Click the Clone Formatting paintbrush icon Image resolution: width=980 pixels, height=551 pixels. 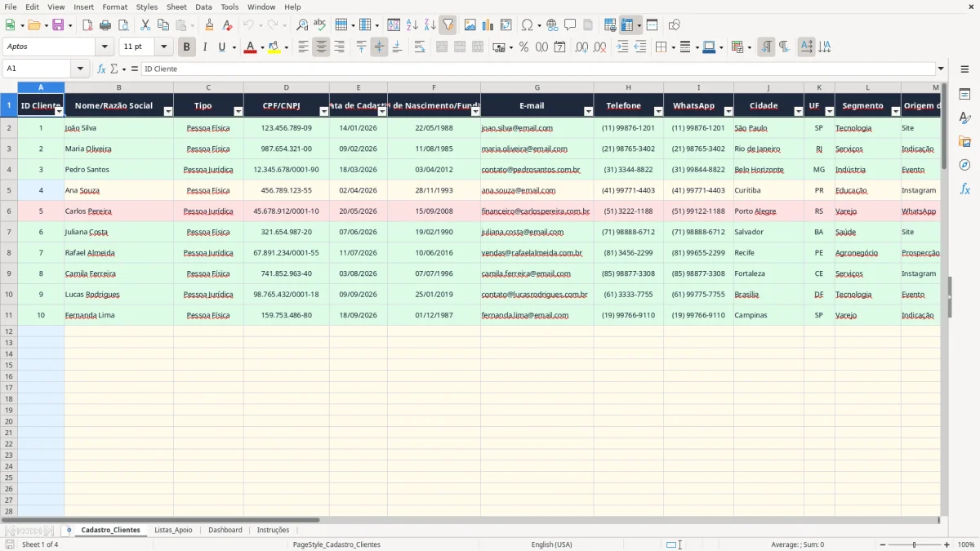(209, 25)
